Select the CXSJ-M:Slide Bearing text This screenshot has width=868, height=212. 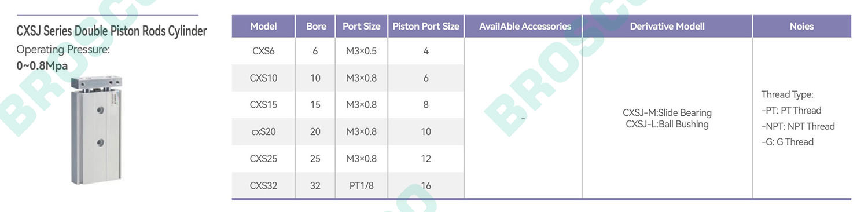point(667,112)
